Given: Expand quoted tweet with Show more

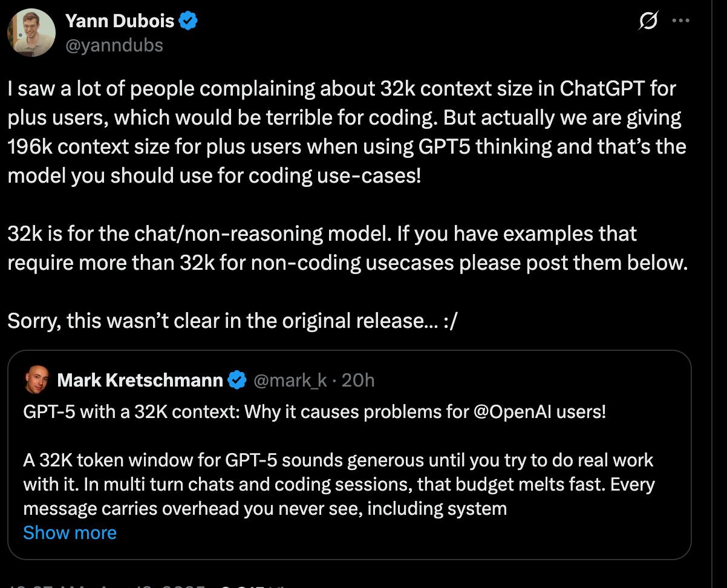Looking at the screenshot, I should click(x=70, y=533).
